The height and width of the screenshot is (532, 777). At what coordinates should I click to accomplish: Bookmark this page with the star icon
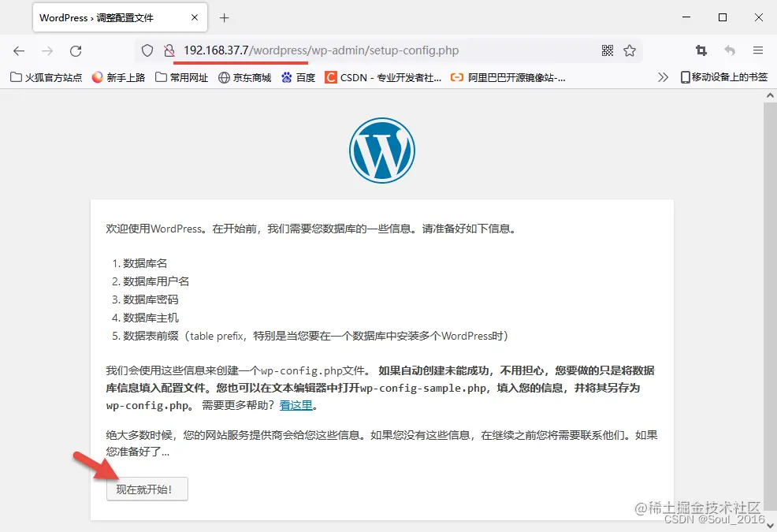pyautogui.click(x=630, y=50)
